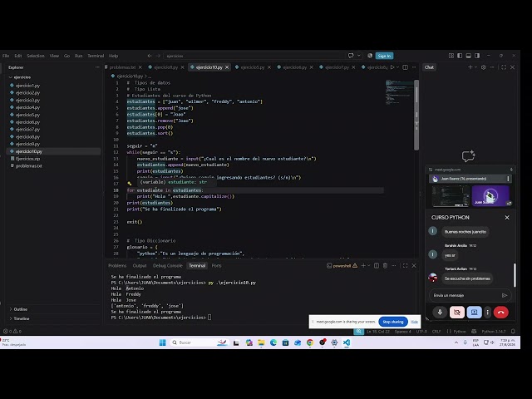
Task: Open the Edit menu
Action: 18,56
